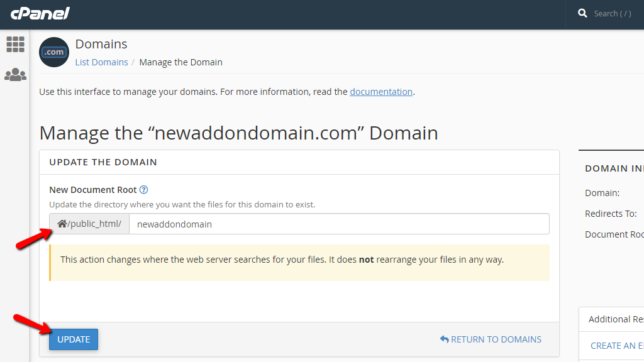Click the UPDATE button
644x362 pixels.
[x=73, y=339]
